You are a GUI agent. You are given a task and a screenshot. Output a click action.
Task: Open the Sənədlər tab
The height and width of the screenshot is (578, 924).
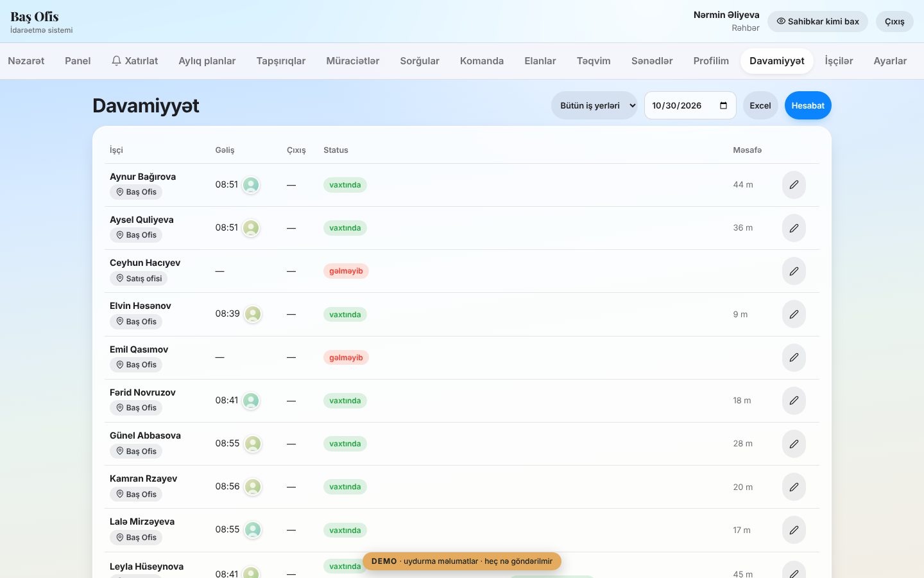tap(652, 61)
